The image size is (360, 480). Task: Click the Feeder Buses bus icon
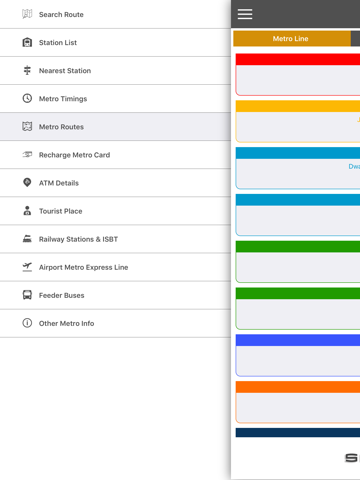[27, 295]
